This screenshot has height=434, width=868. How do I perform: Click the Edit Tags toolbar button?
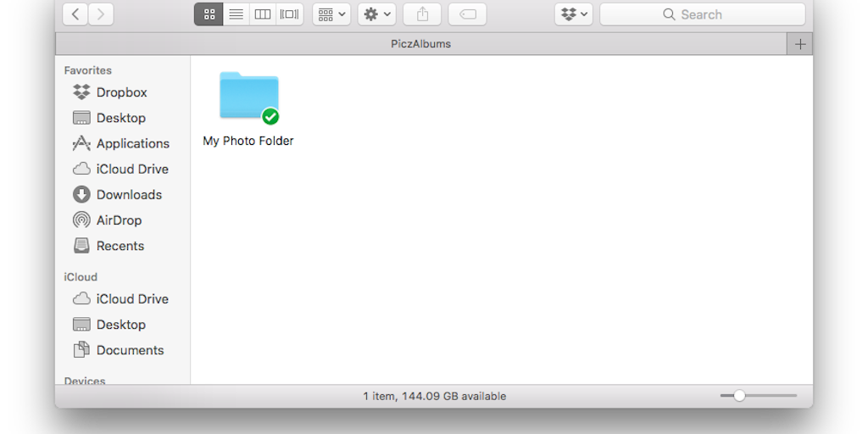pos(468,14)
